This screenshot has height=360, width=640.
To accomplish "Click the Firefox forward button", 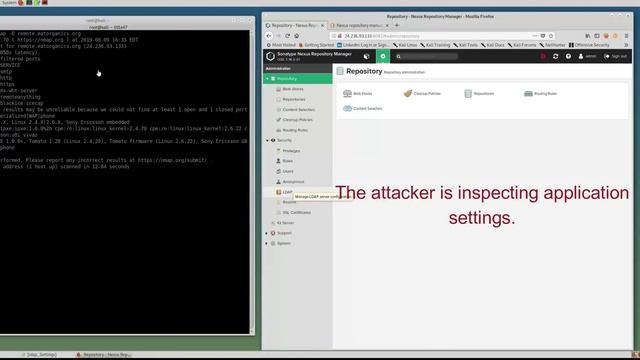I will 278,36.
